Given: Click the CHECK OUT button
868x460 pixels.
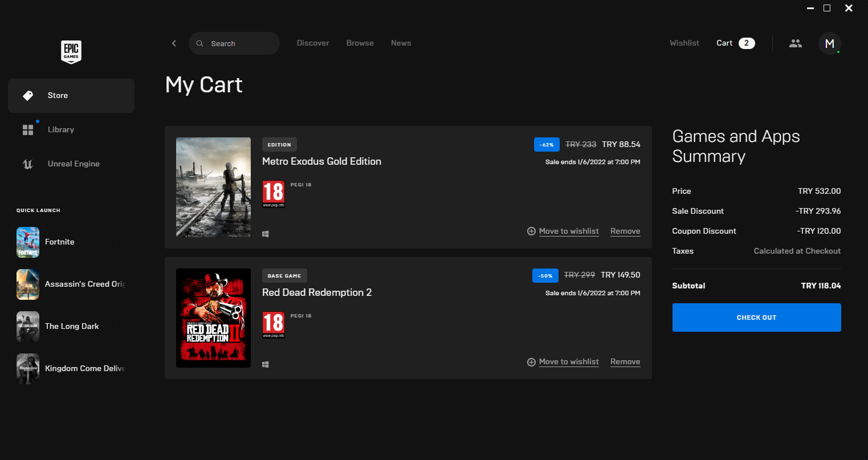Looking at the screenshot, I should point(757,317).
